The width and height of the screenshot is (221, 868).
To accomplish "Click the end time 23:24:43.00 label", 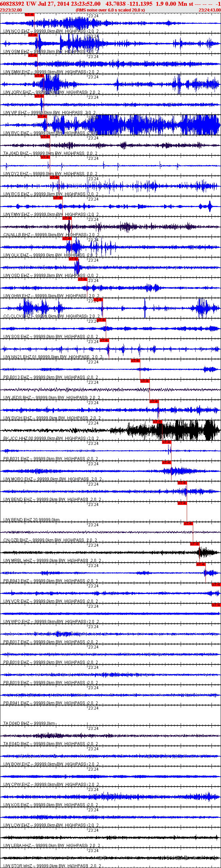I will point(209,10).
